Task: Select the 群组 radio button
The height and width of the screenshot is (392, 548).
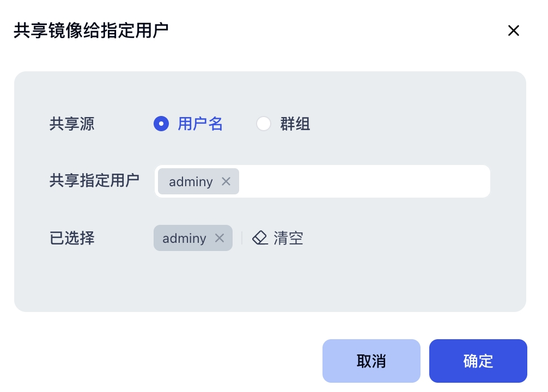Action: pos(264,124)
